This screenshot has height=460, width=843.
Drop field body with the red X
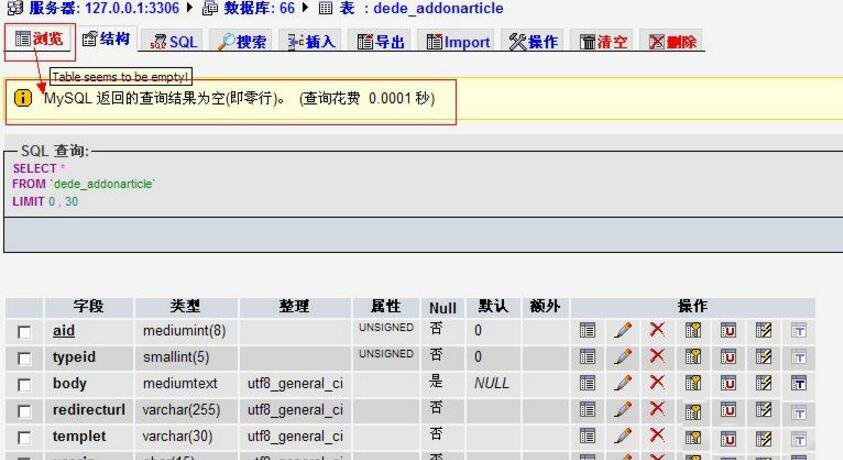coord(657,382)
